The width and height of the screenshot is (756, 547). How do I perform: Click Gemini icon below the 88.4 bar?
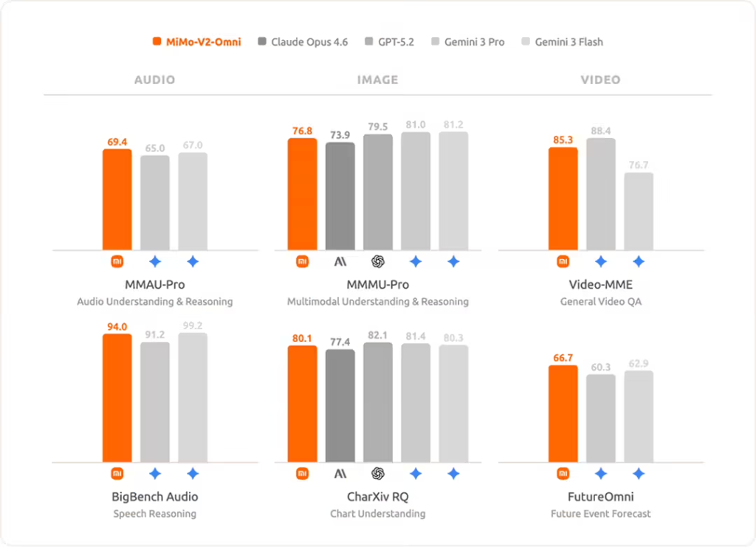(x=600, y=261)
